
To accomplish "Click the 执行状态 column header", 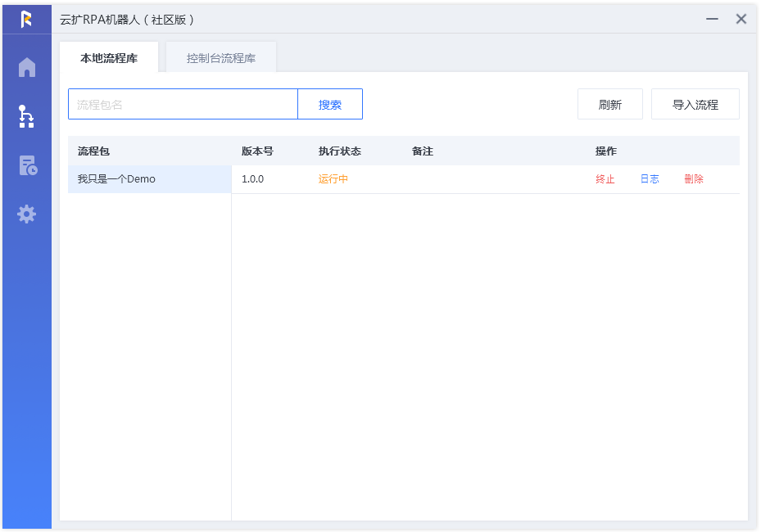I will coord(340,151).
